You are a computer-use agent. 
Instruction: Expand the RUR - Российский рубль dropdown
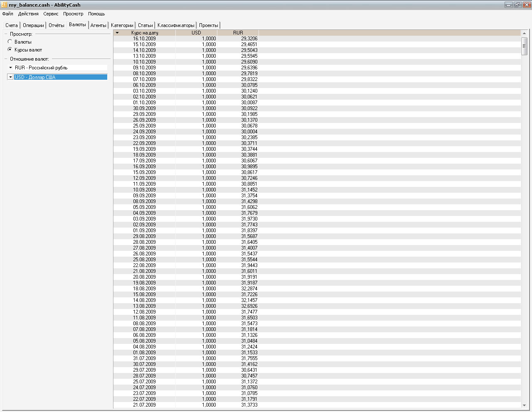tap(11, 68)
